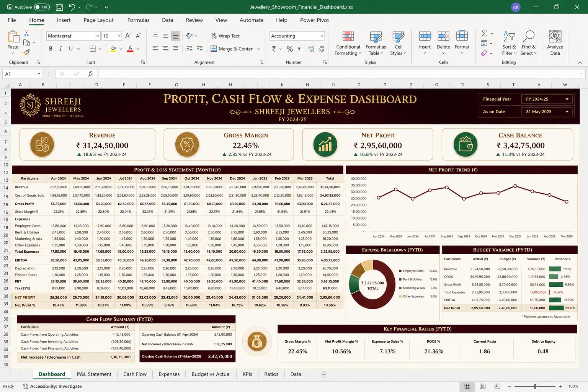This screenshot has height=392, width=588.
Task: Open the font size dropdown
Action: point(119,36)
